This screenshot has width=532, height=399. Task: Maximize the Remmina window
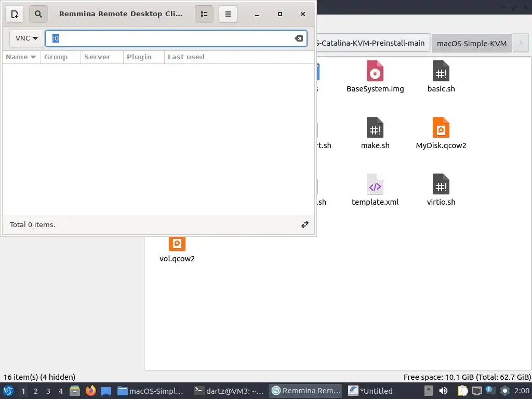[x=280, y=14]
